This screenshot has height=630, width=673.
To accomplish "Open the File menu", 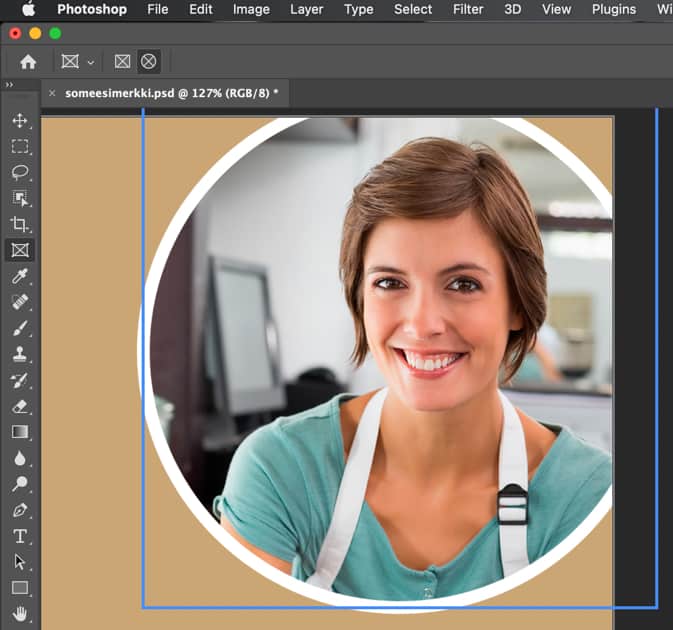I will [158, 9].
